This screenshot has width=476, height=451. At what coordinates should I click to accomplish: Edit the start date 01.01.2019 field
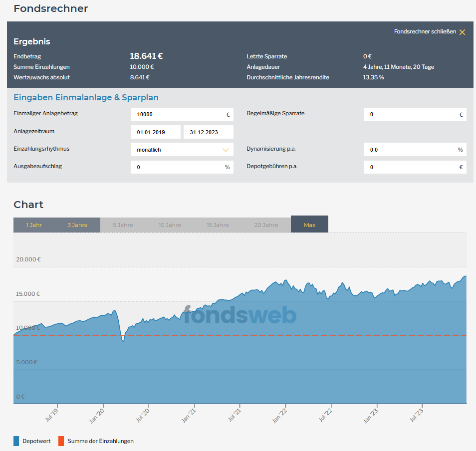pos(155,132)
